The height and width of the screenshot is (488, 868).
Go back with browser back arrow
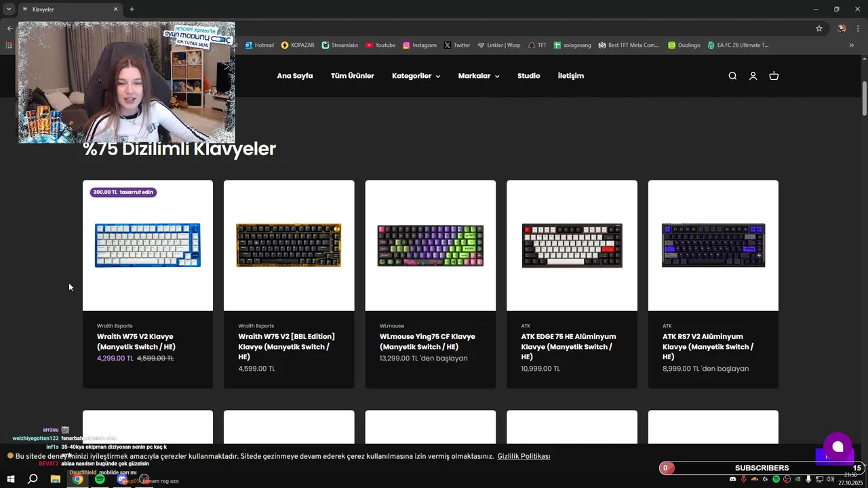coord(9,28)
